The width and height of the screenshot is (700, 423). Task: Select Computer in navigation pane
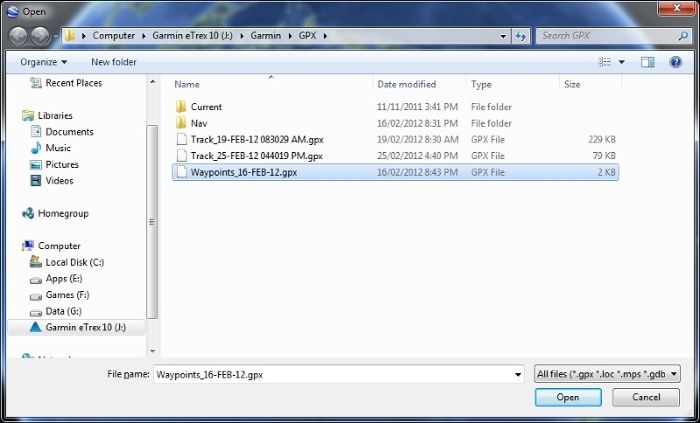pos(51,246)
